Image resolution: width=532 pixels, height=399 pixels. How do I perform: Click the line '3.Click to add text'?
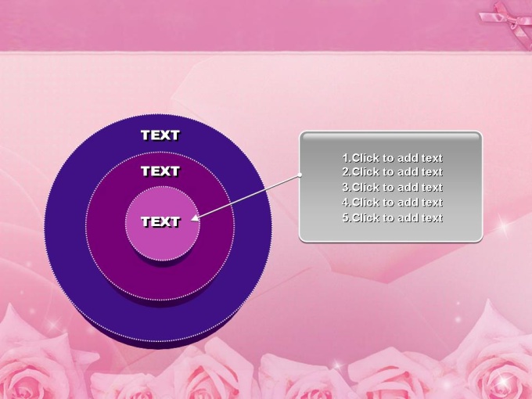pos(392,187)
